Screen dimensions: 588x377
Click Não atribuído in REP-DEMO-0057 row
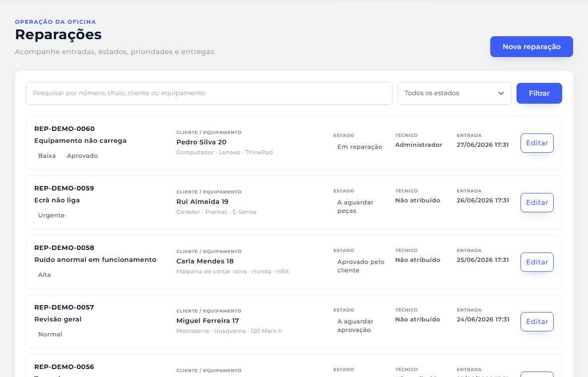coord(418,319)
